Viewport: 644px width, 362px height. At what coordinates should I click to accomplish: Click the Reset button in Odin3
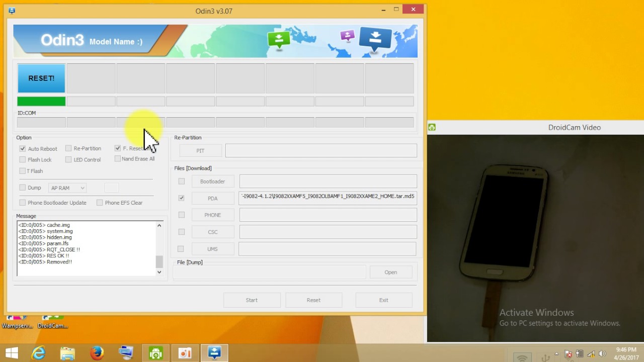click(x=313, y=300)
